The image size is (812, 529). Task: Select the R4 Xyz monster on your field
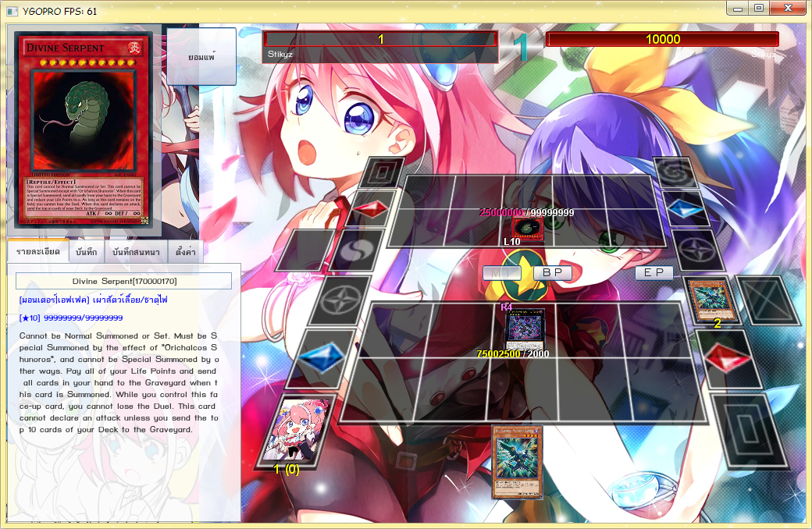(525, 330)
